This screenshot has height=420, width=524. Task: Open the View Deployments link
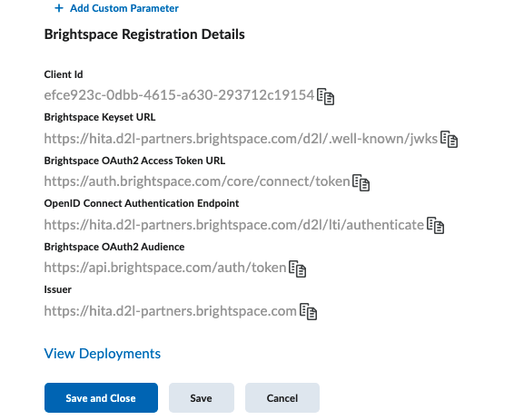tap(103, 354)
